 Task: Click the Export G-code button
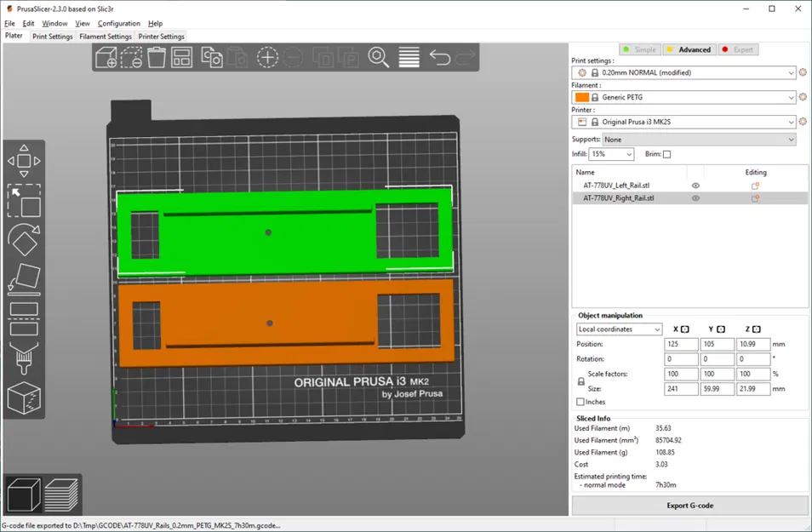(x=689, y=506)
